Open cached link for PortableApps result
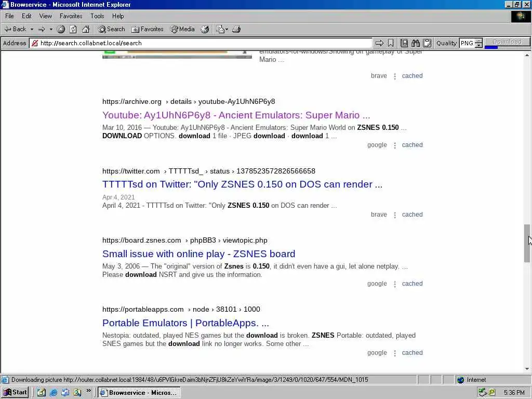The width and height of the screenshot is (532, 399). [x=412, y=353]
